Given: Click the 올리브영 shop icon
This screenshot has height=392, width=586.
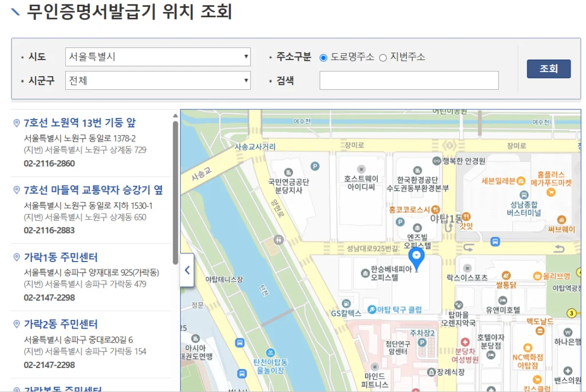Looking at the screenshot, I should click(537, 276).
